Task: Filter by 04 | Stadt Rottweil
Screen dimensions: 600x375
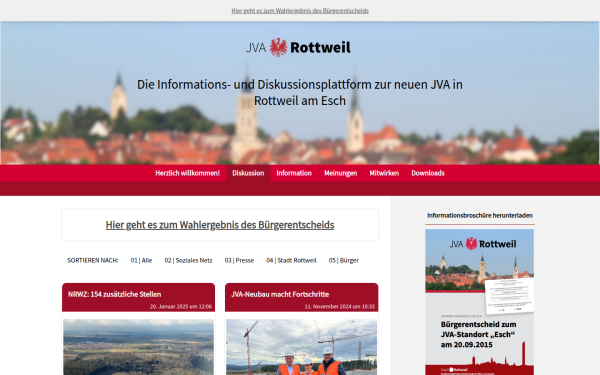Action: point(291,260)
